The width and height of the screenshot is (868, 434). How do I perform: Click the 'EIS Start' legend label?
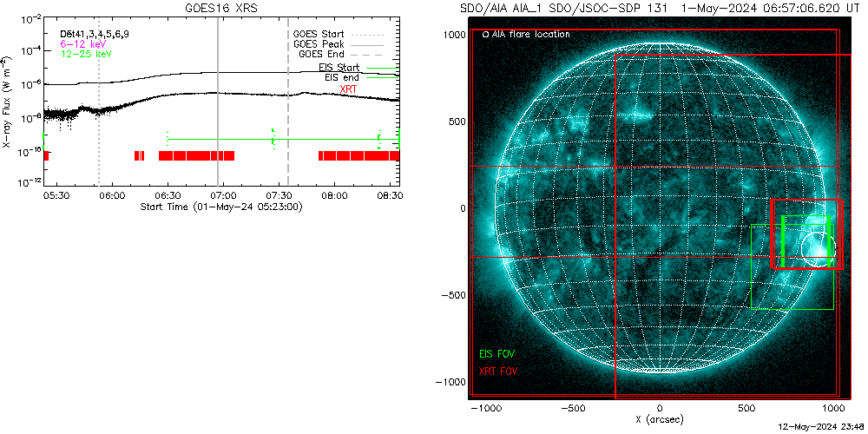pyautogui.click(x=339, y=68)
